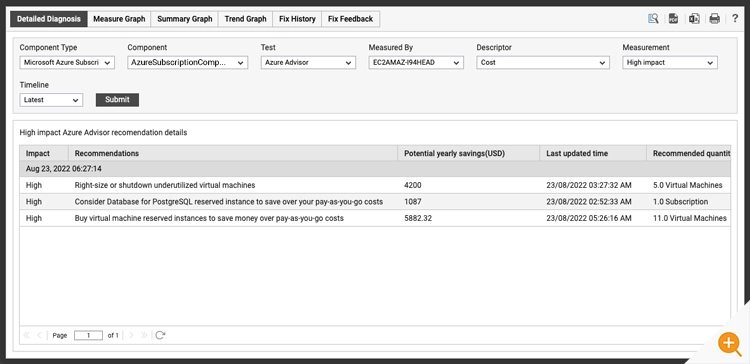Open the Measure Graph tab

(119, 19)
